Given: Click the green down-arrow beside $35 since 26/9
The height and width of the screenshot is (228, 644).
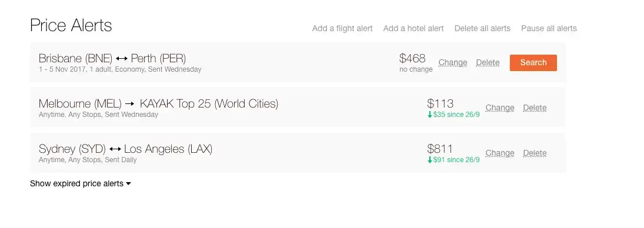Looking at the screenshot, I should pyautogui.click(x=430, y=115).
